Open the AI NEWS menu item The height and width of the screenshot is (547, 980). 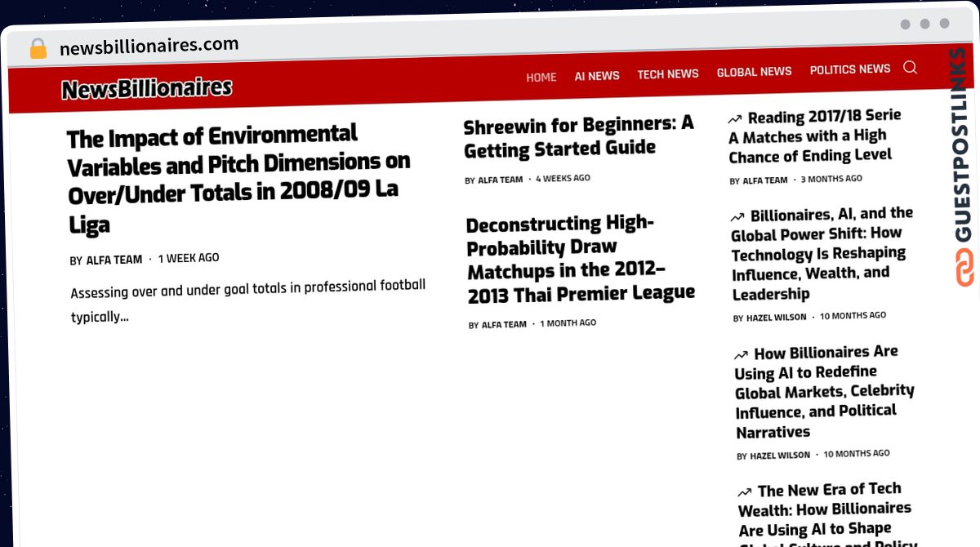(597, 76)
